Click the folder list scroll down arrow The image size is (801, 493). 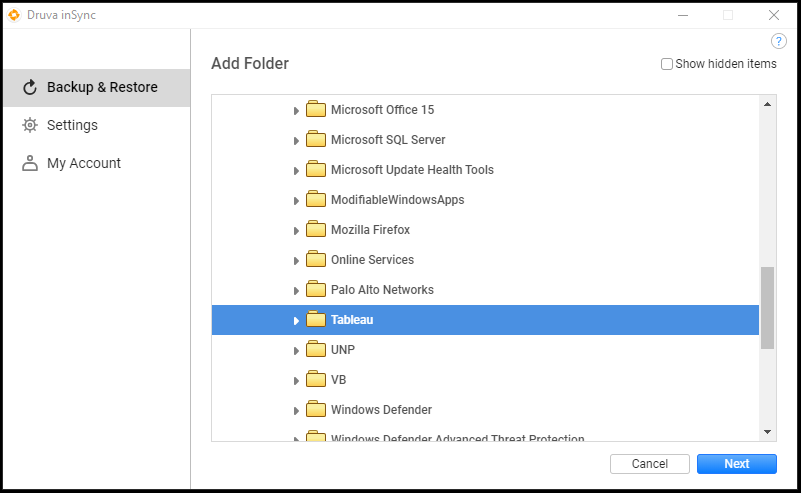tap(767, 431)
